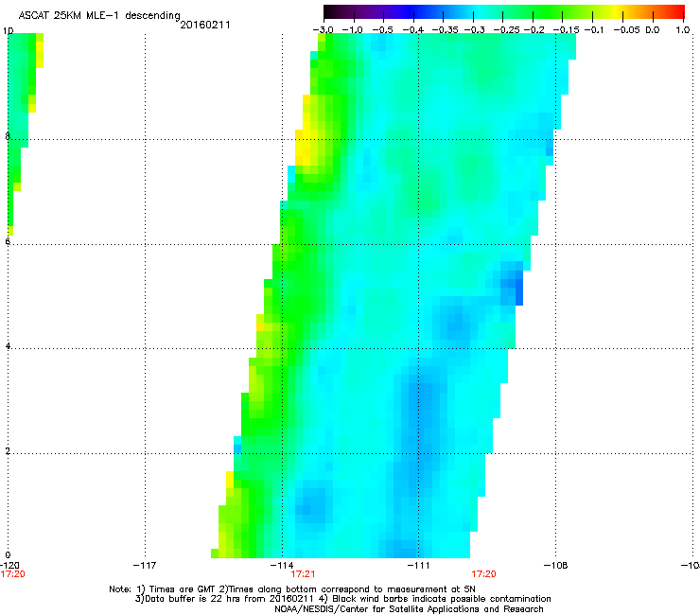Image resolution: width=700 pixels, height=615 pixels.
Task: Select the -0.05 color scale label
Action: (x=627, y=29)
